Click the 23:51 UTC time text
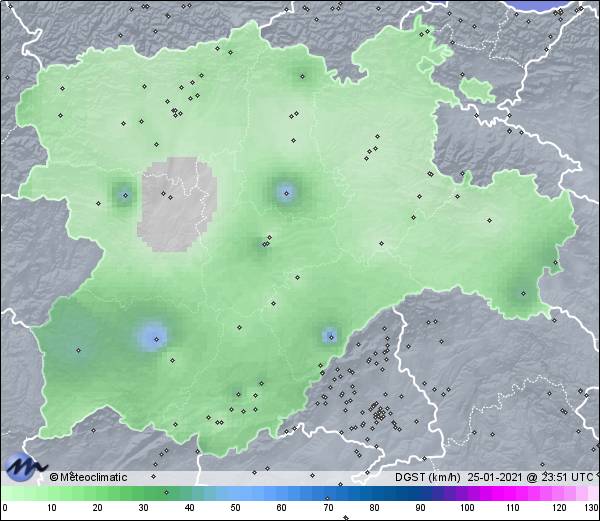Image resolution: width=600 pixels, height=521 pixels. tap(566, 477)
